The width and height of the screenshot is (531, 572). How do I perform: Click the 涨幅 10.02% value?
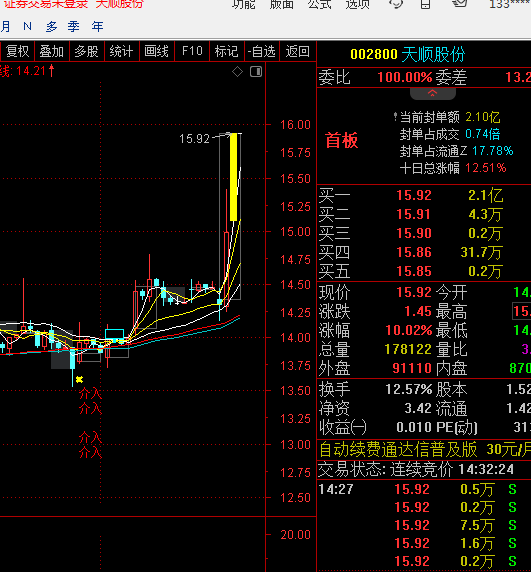(409, 330)
